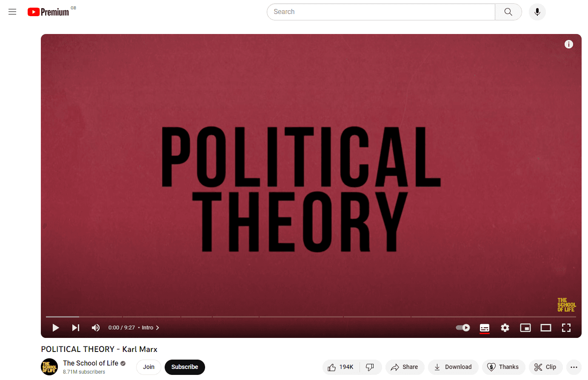
Task: Open player settings gear menu
Action: click(505, 328)
